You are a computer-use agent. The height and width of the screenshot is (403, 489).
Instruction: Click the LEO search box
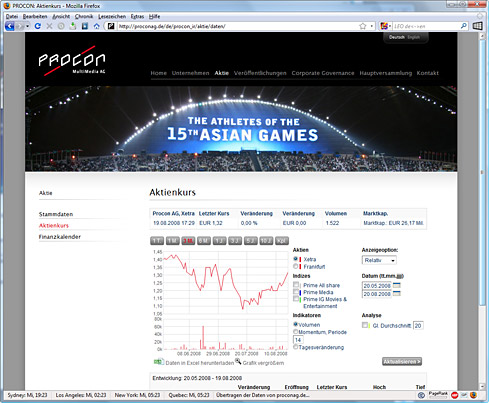426,26
